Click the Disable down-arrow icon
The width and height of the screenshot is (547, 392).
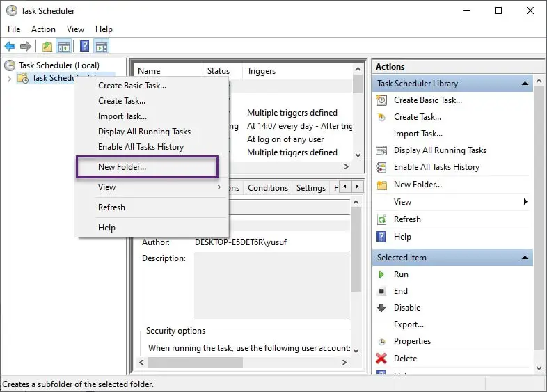(381, 308)
